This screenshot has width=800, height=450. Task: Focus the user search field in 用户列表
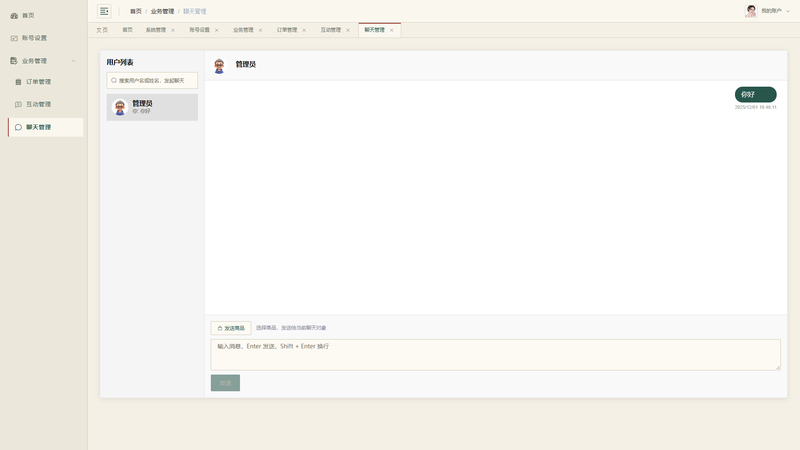point(152,81)
